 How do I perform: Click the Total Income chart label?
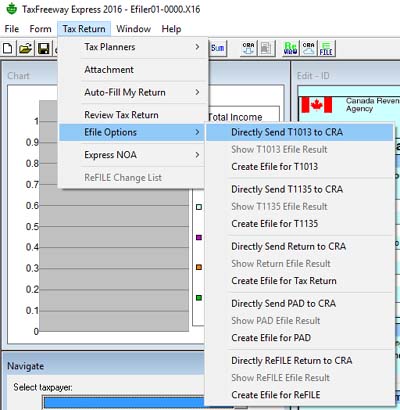tap(235, 117)
